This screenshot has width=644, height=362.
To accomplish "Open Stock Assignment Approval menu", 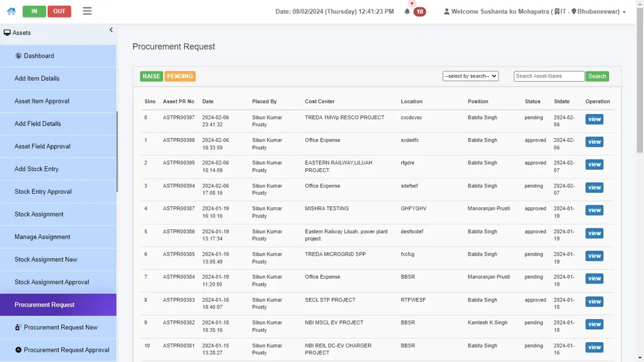I will [x=58, y=282].
